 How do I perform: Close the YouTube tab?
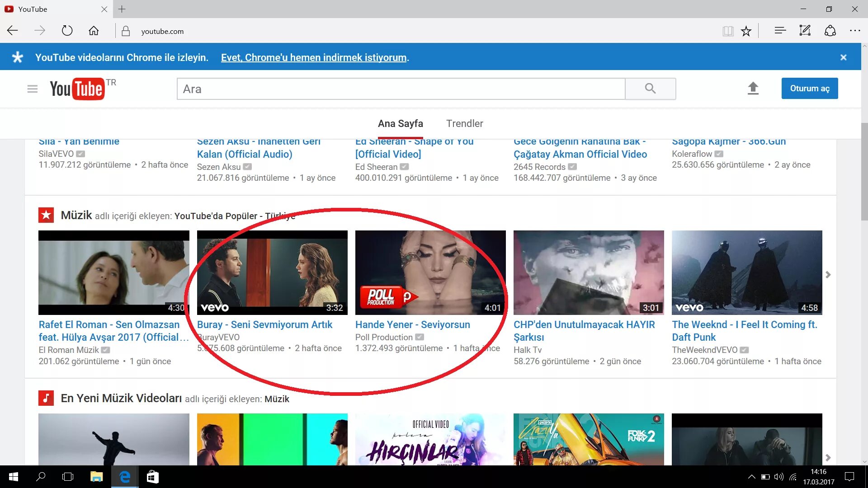pos(104,9)
